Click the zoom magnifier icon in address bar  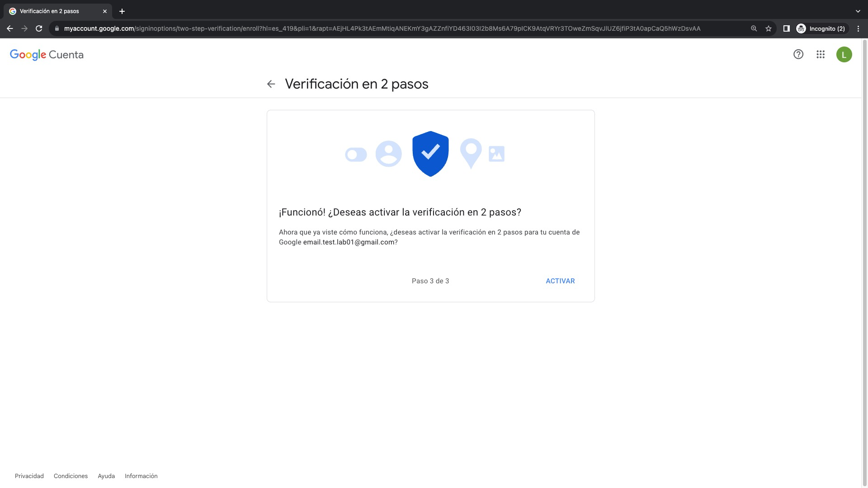pos(754,28)
